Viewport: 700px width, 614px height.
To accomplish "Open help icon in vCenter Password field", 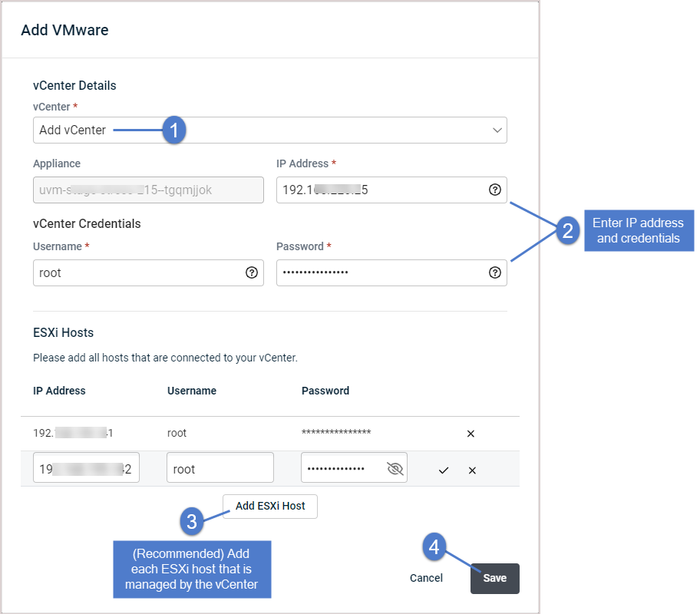I will (494, 272).
